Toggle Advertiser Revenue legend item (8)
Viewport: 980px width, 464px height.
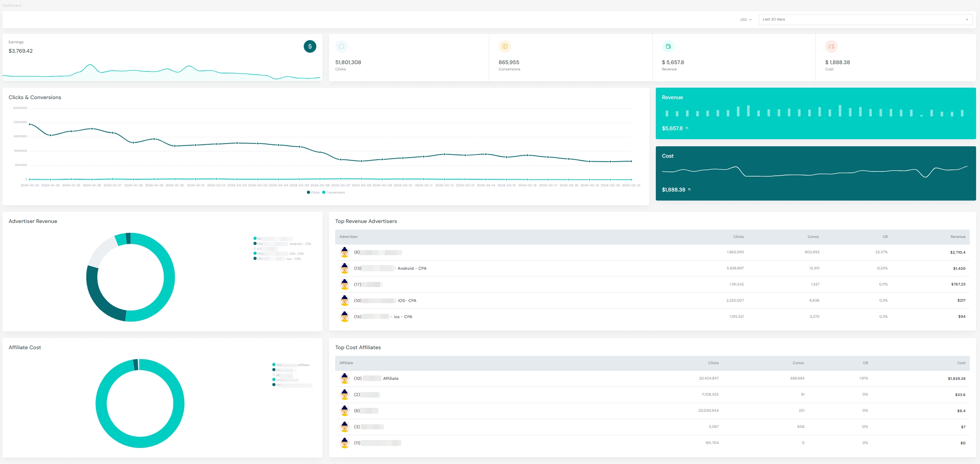pyautogui.click(x=273, y=239)
